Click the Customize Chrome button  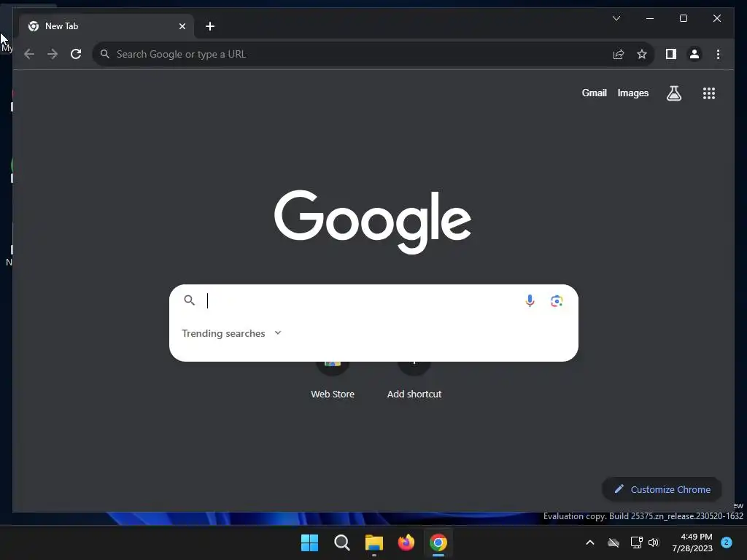662,489
